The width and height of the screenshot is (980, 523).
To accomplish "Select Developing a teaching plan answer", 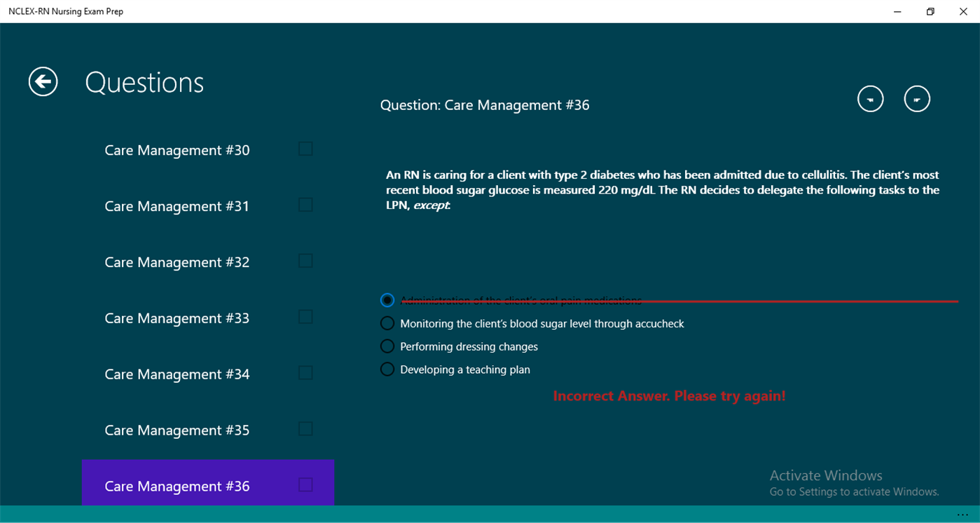I will pos(387,369).
